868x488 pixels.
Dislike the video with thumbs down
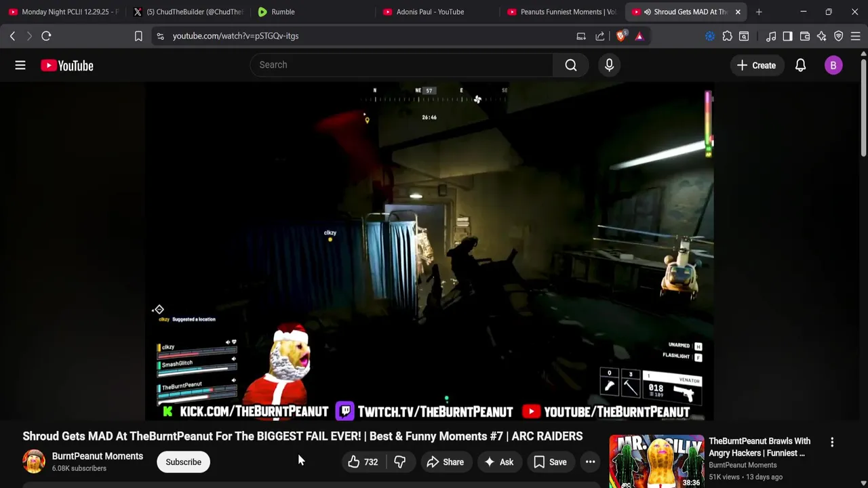point(399,462)
